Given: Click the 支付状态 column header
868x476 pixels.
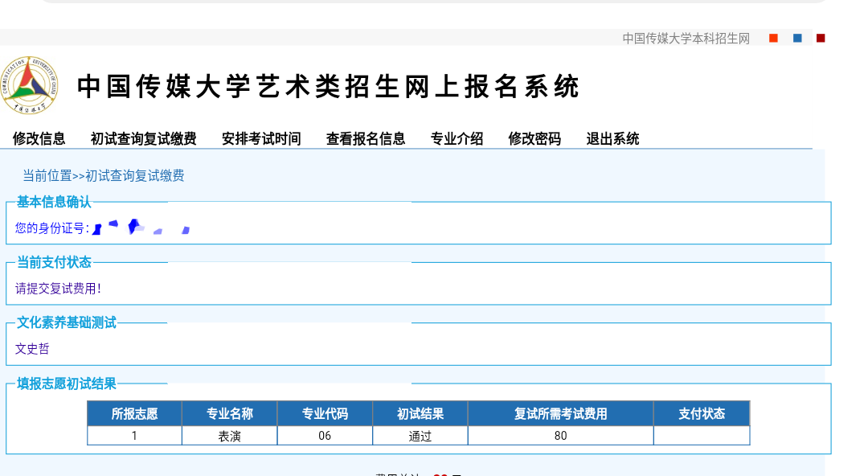Looking at the screenshot, I should point(702,413).
